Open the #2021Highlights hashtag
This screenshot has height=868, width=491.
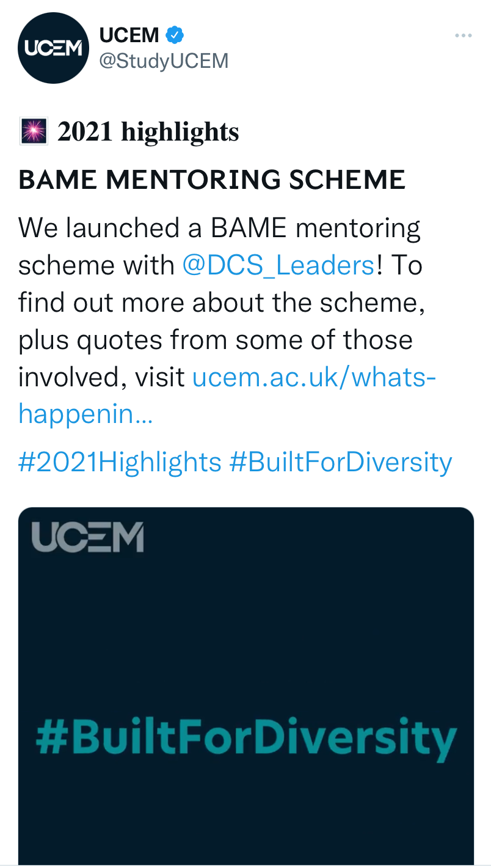(x=120, y=462)
